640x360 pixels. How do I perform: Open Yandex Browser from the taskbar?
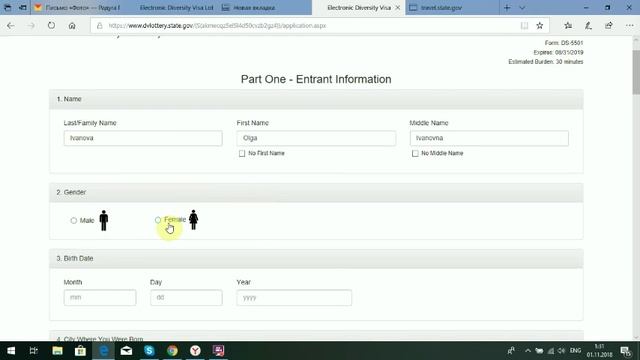[196, 351]
